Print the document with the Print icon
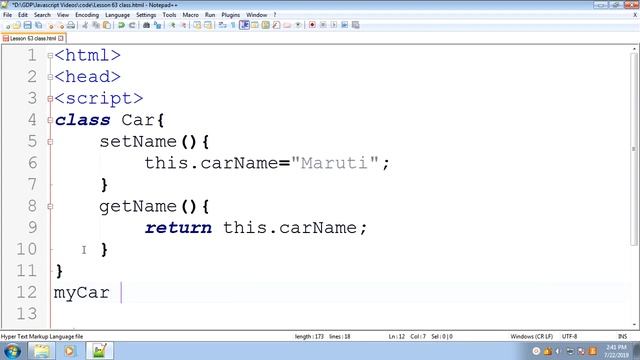 point(71,25)
